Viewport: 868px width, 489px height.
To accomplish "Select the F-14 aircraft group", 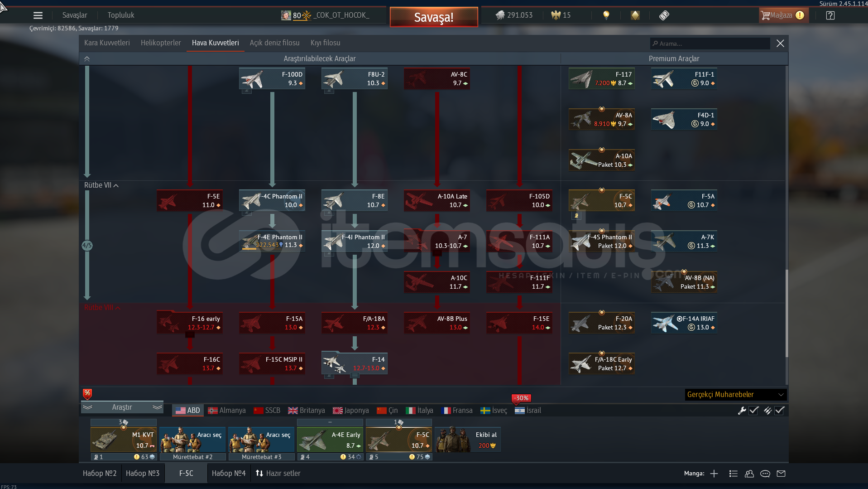I will (x=355, y=364).
